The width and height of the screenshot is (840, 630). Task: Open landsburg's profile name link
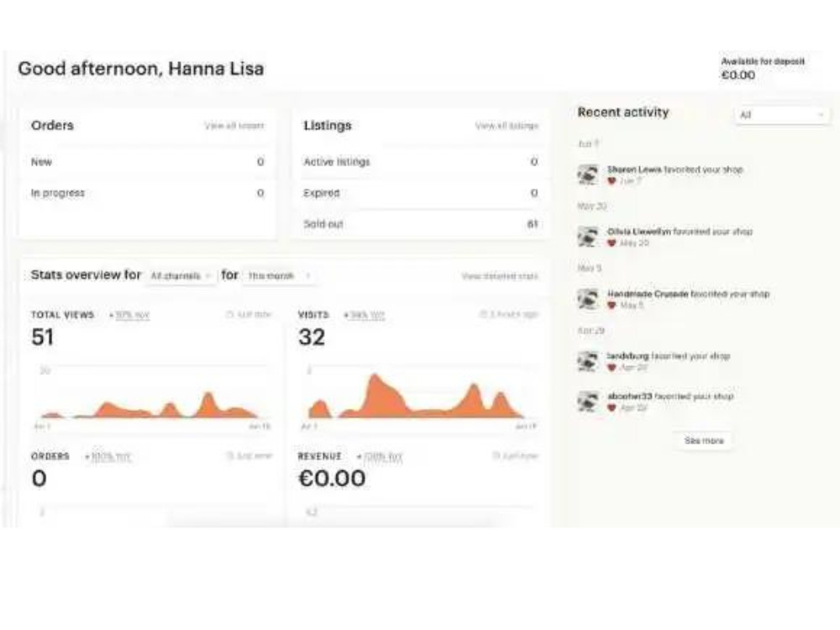pyautogui.click(x=627, y=355)
